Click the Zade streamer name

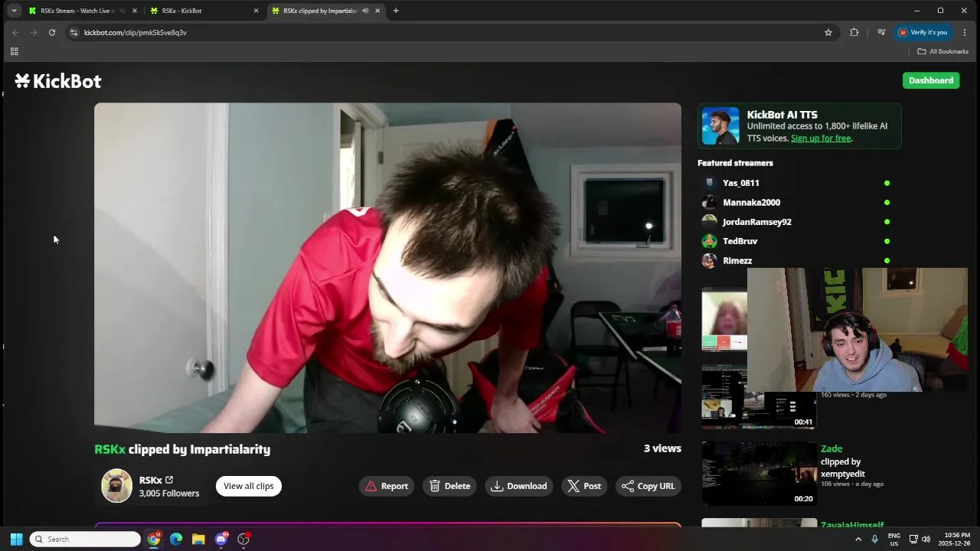831,448
